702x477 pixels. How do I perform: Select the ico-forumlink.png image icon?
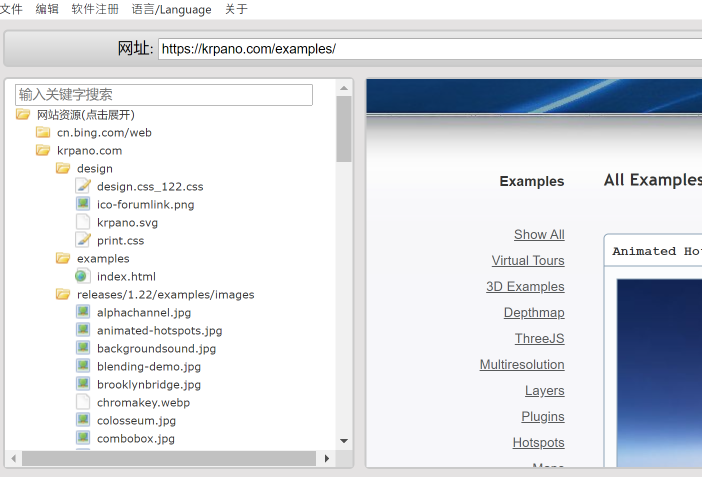coord(84,204)
